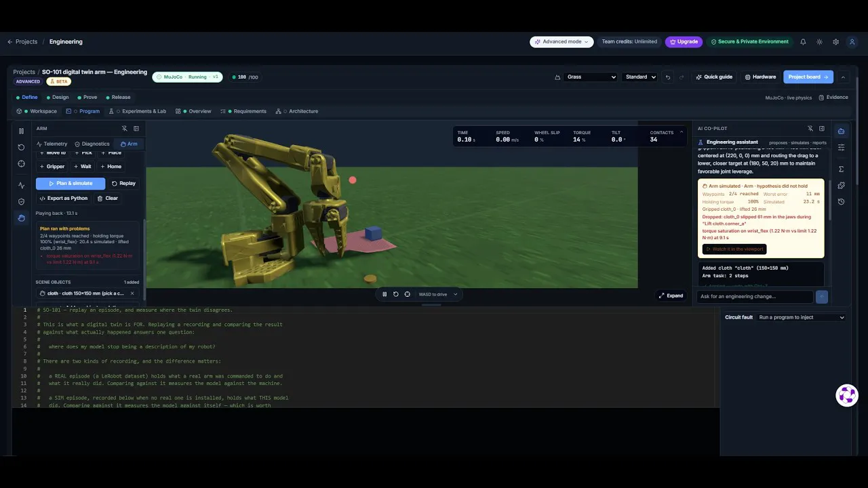
Task: Click the back arrow beside Projects
Action: 10,41
